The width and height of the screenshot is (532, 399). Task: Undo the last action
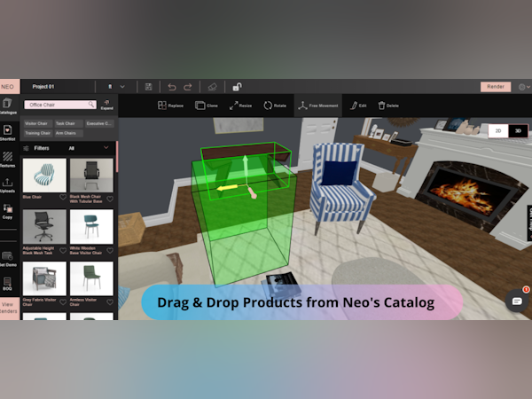click(172, 87)
